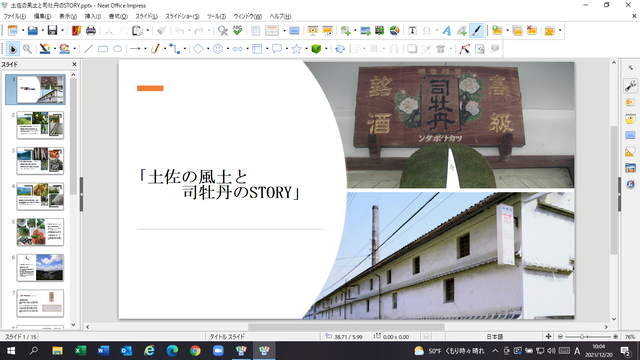
Task: Pick the Select arrow tool
Action: (13, 49)
